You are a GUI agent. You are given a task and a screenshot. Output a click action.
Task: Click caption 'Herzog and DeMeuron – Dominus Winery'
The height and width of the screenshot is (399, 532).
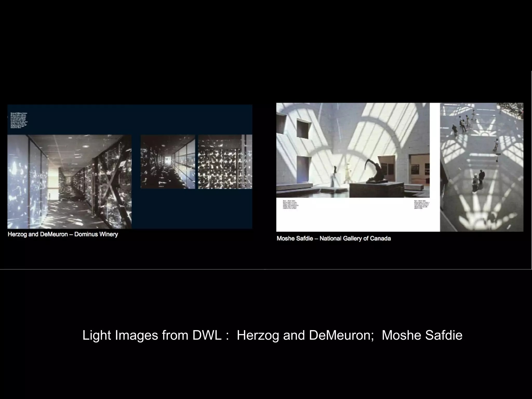coord(63,234)
